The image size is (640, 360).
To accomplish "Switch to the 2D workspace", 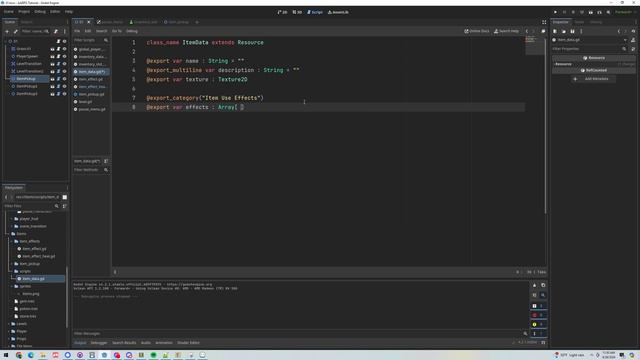I will click(282, 12).
